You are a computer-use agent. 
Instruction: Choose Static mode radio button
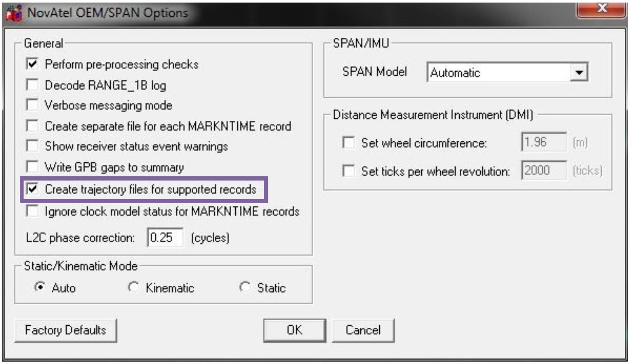pos(245,287)
